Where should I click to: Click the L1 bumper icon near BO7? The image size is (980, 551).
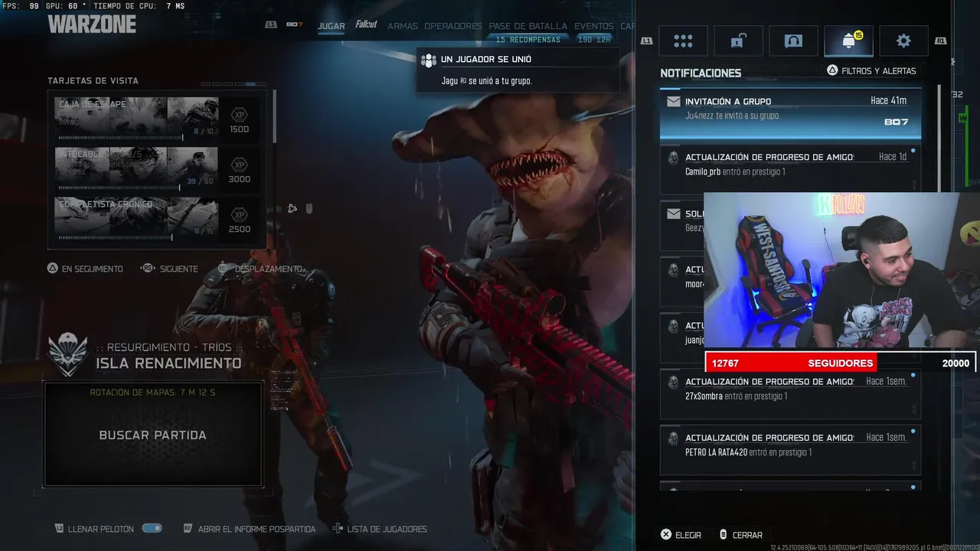coord(271,25)
